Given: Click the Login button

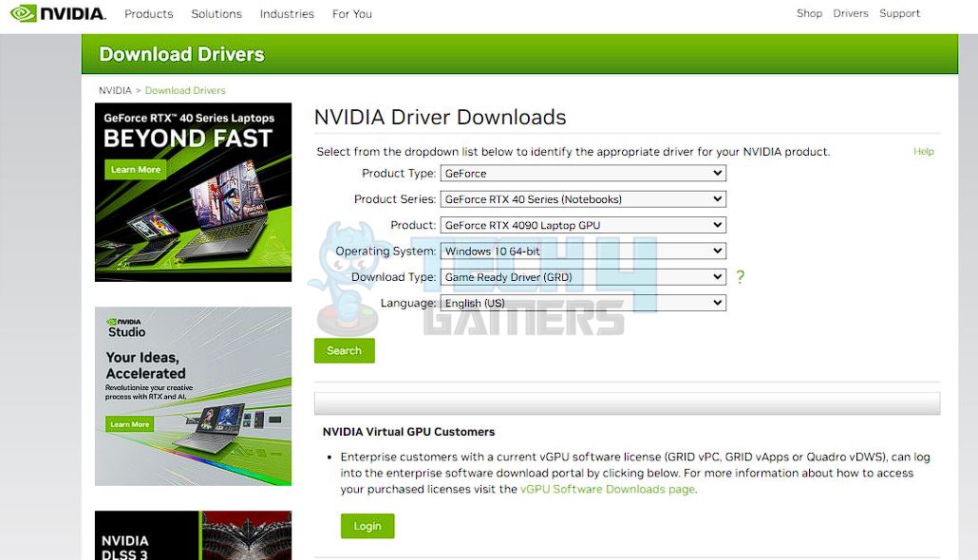Looking at the screenshot, I should pyautogui.click(x=367, y=526).
